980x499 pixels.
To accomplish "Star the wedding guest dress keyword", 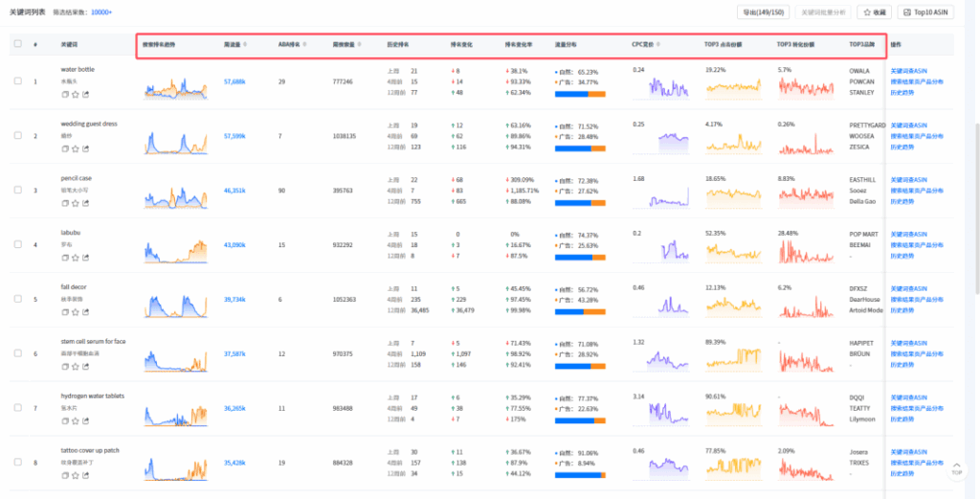I will (x=75, y=149).
